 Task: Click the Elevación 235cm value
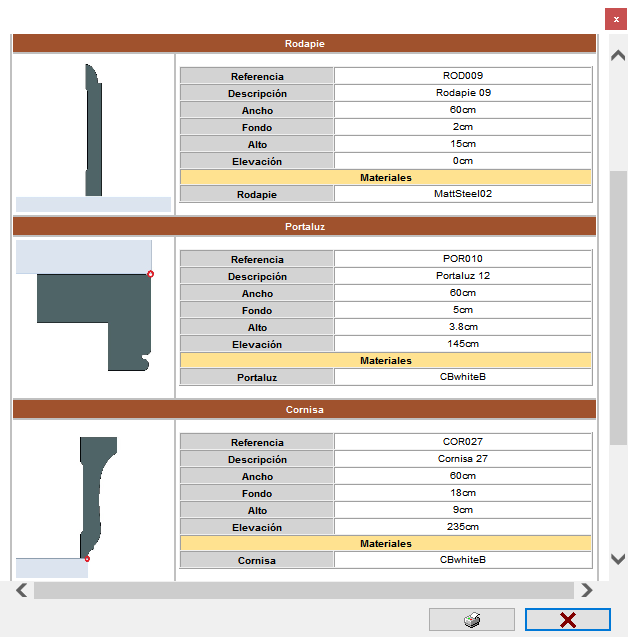[463, 527]
